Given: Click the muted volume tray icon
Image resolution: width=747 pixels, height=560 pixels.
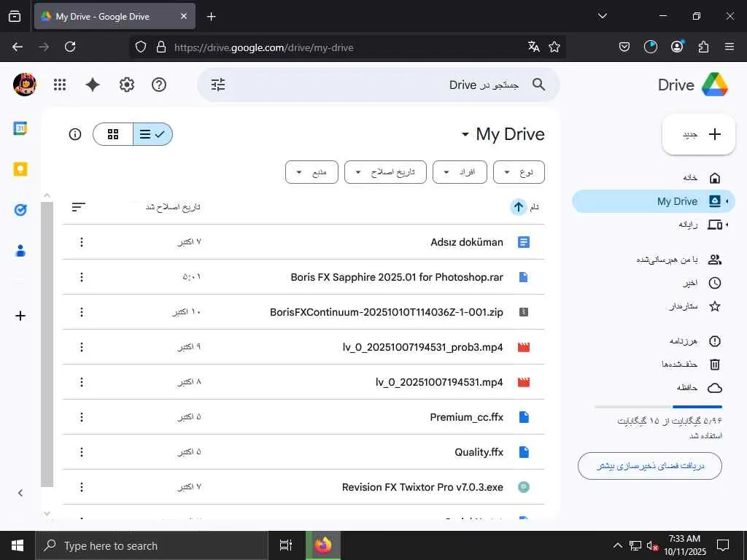Looking at the screenshot, I should 652,545.
